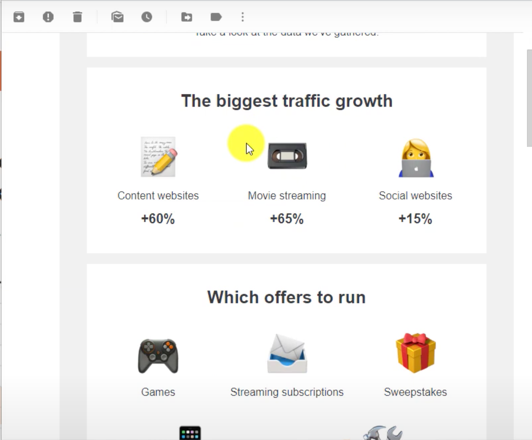
Task: Mark the email as unread
Action: click(x=117, y=17)
